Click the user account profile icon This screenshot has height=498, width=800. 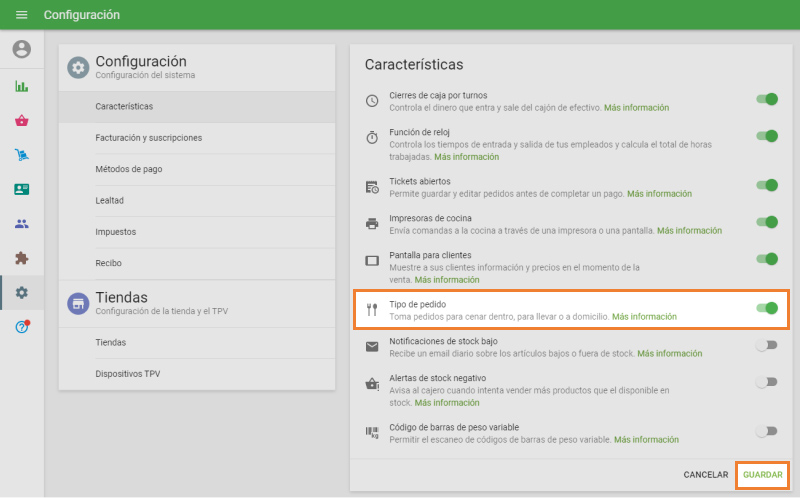21,49
